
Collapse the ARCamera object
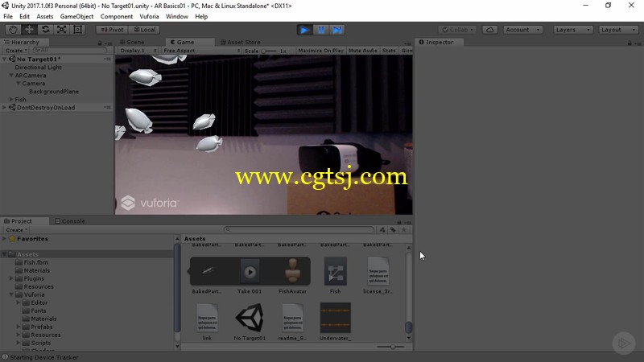[x=11, y=76]
